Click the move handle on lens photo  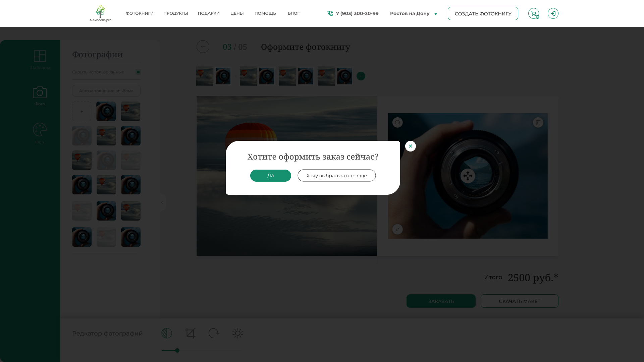click(468, 176)
